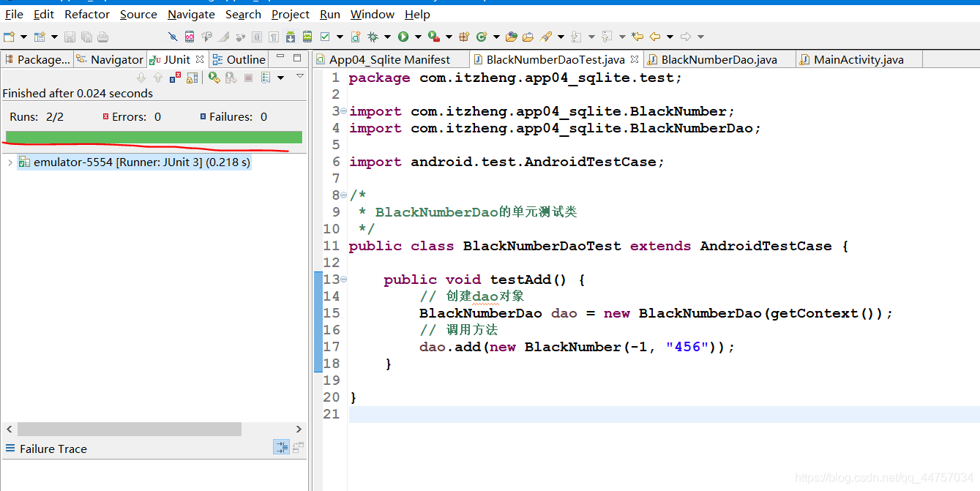The width and height of the screenshot is (980, 491).
Task: Open Test Run History dropdown arrow
Action: click(x=280, y=78)
